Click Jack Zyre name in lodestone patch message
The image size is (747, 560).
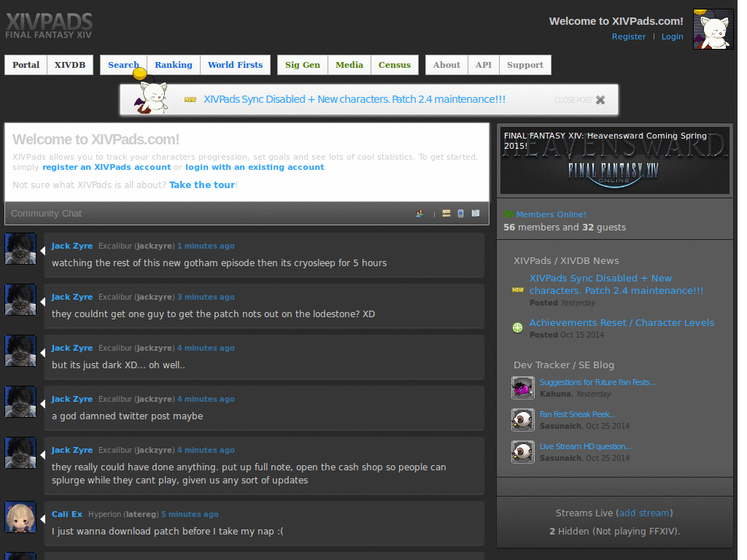(x=72, y=297)
